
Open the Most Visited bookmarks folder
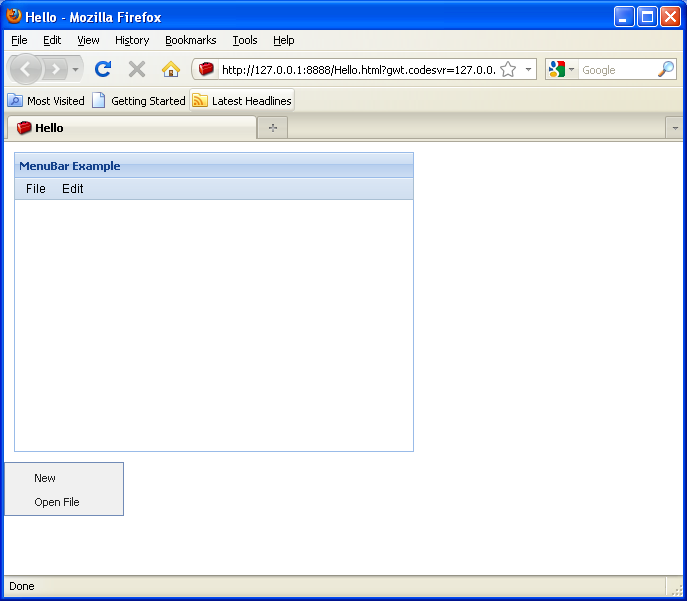tap(46, 101)
